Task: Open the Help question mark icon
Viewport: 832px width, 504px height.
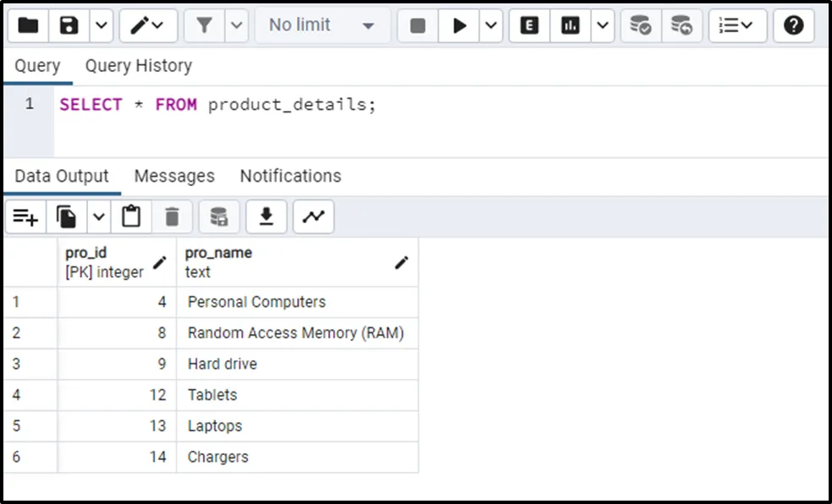Action: click(x=793, y=26)
